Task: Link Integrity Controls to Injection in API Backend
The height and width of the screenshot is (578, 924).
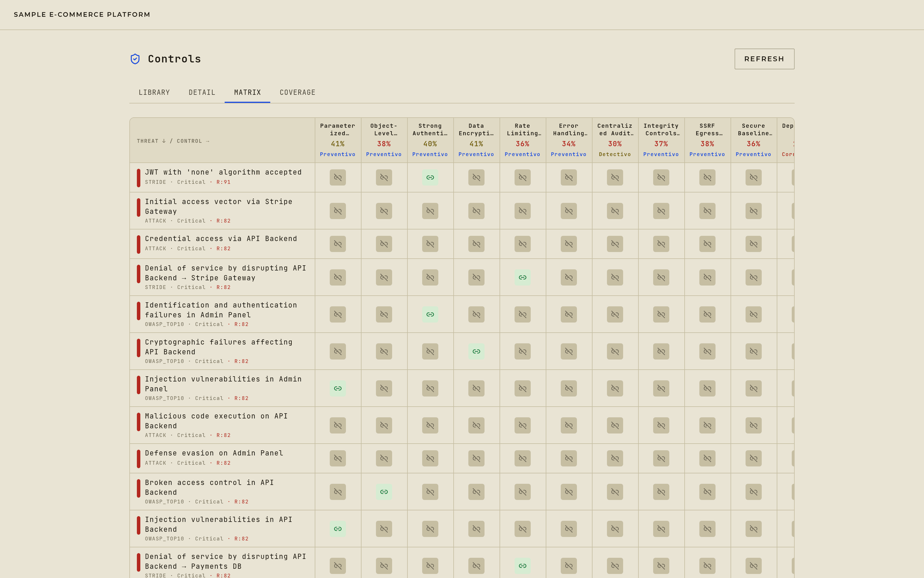Action: point(661,529)
